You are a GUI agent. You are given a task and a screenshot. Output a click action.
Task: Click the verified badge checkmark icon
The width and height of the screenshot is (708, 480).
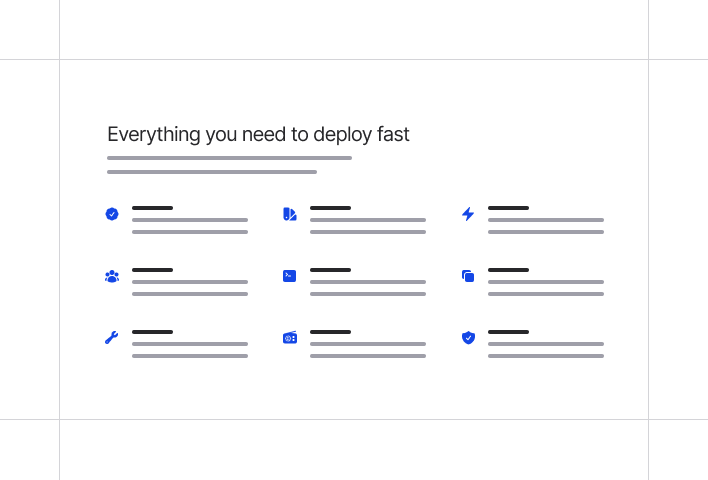[x=112, y=214]
